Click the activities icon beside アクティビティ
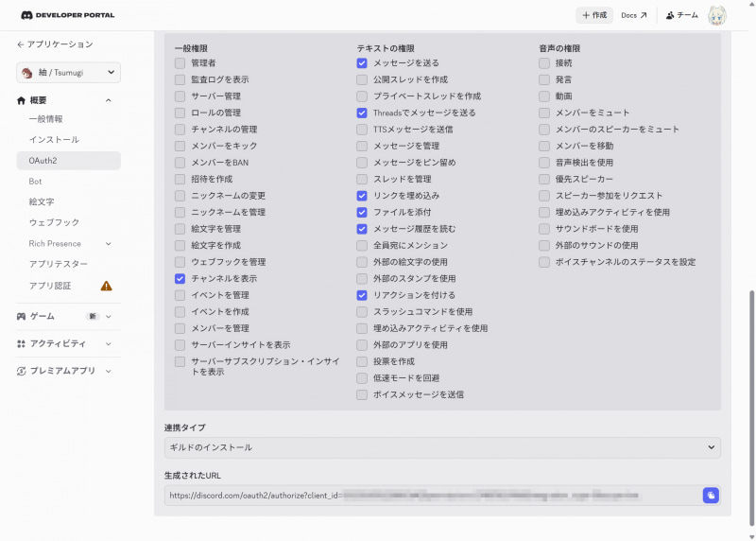 (x=21, y=343)
